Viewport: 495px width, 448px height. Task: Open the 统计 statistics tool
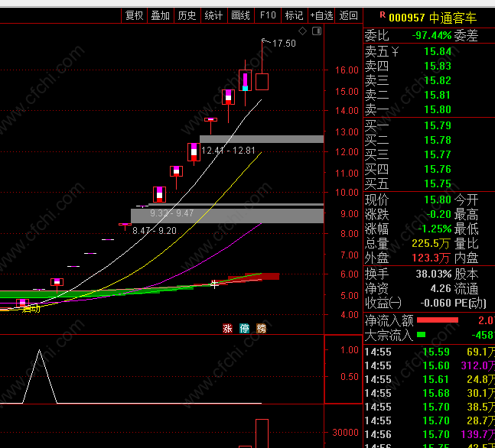213,15
